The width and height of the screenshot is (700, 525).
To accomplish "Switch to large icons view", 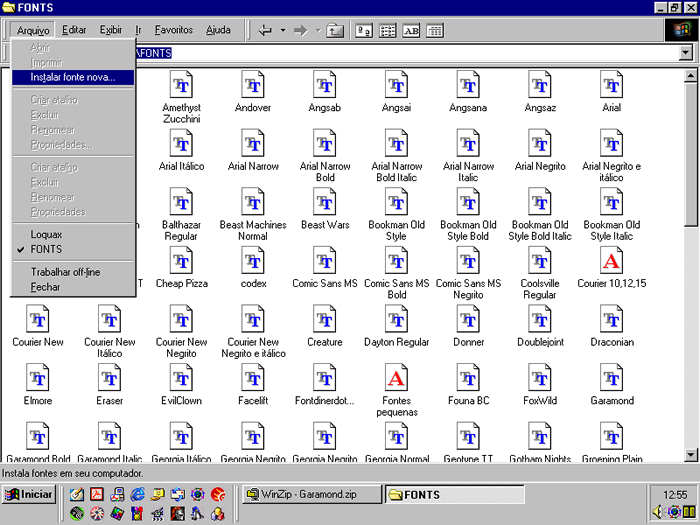I will click(364, 30).
